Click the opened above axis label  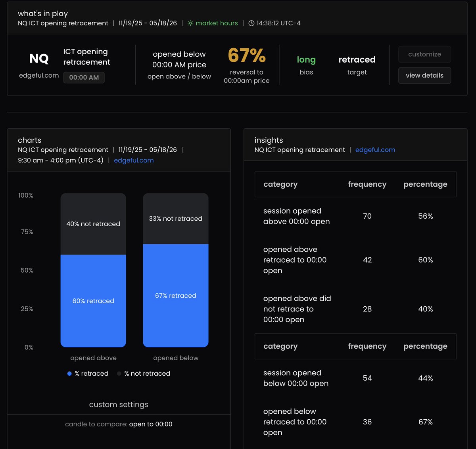[x=94, y=358]
